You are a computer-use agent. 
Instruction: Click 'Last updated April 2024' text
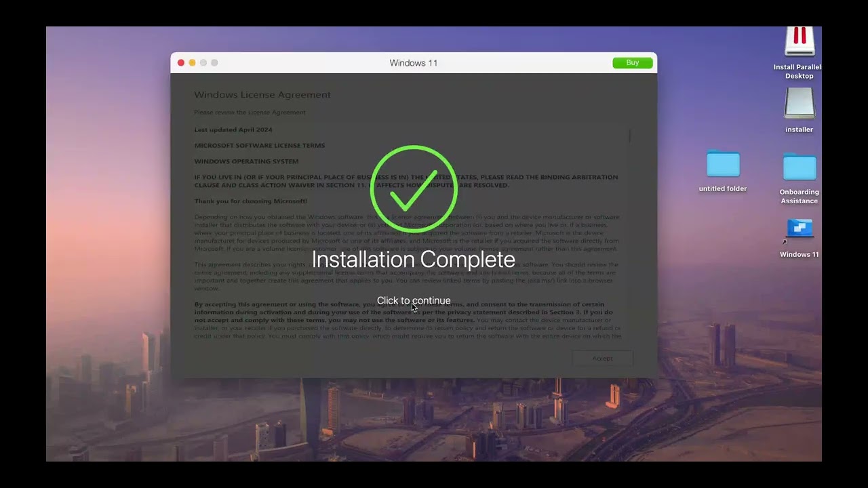[x=233, y=129]
